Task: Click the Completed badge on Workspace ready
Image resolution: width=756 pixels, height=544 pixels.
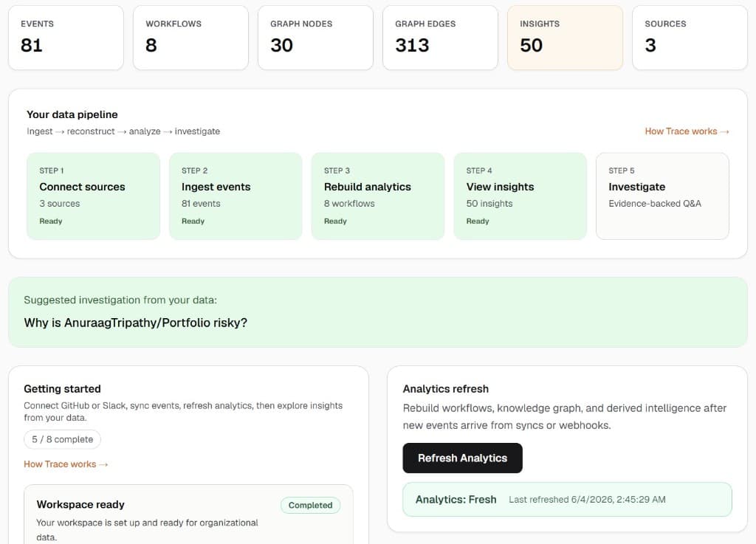Action: (311, 505)
